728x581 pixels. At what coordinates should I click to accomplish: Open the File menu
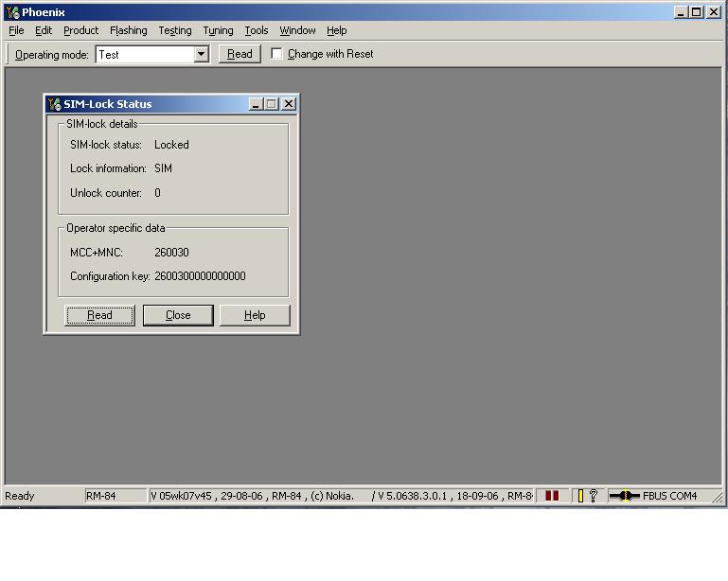(x=16, y=30)
